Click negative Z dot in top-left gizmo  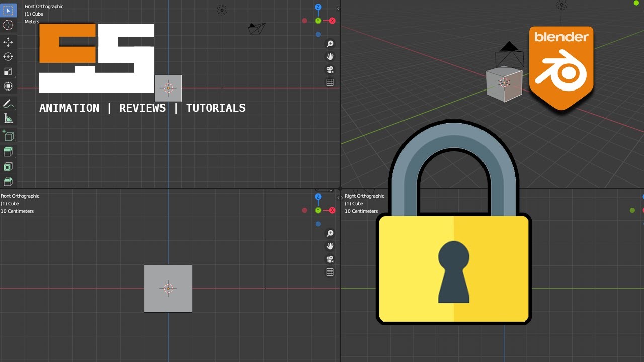318,35
